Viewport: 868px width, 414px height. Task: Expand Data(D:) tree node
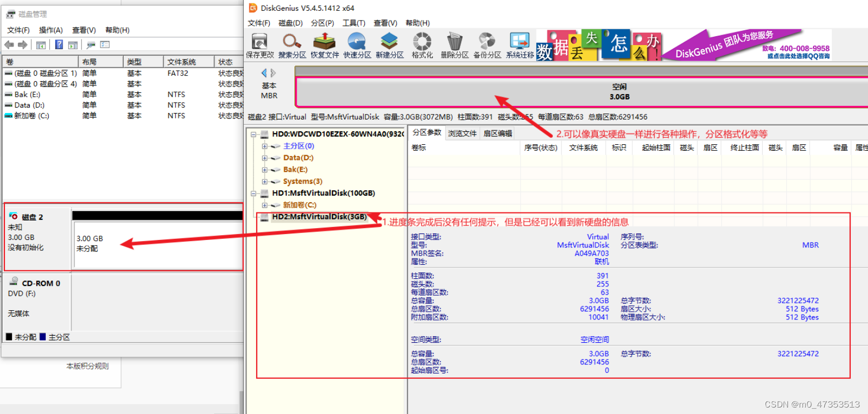coord(264,158)
